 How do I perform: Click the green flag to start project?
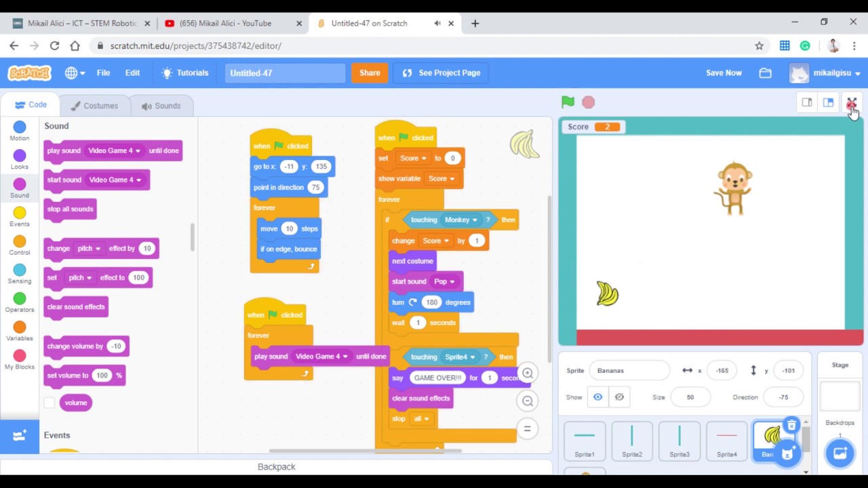[x=568, y=102]
